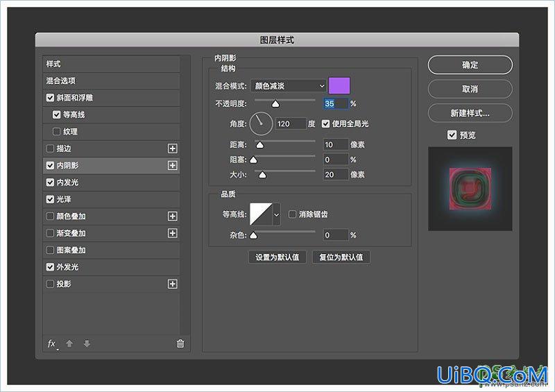The height and width of the screenshot is (392, 555).
Task: Click the 阻塞 slider handle
Action: tap(253, 160)
